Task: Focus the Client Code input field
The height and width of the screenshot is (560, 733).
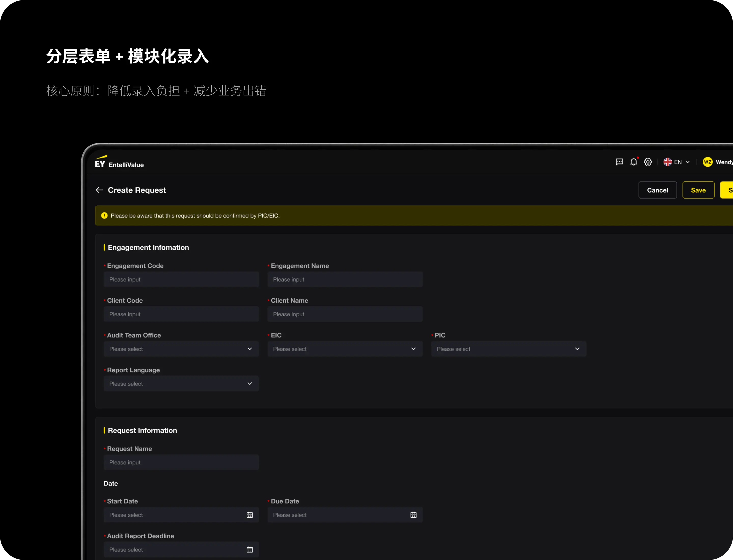Action: point(181,314)
